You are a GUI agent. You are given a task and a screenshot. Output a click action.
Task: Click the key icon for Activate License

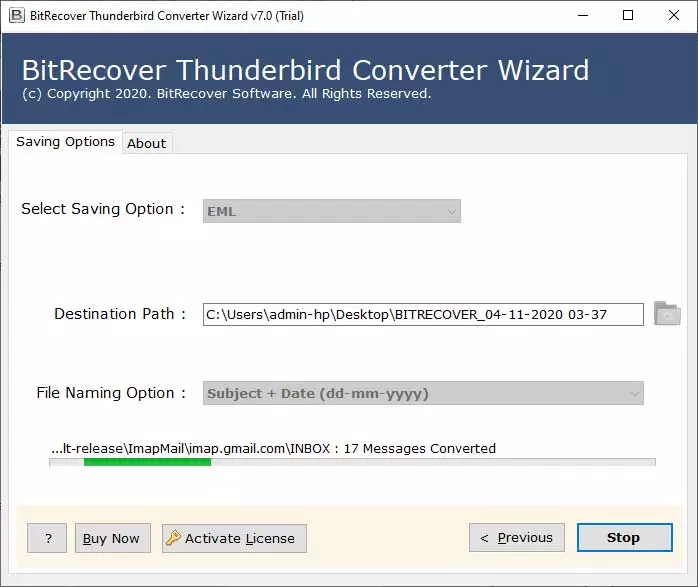tap(173, 538)
